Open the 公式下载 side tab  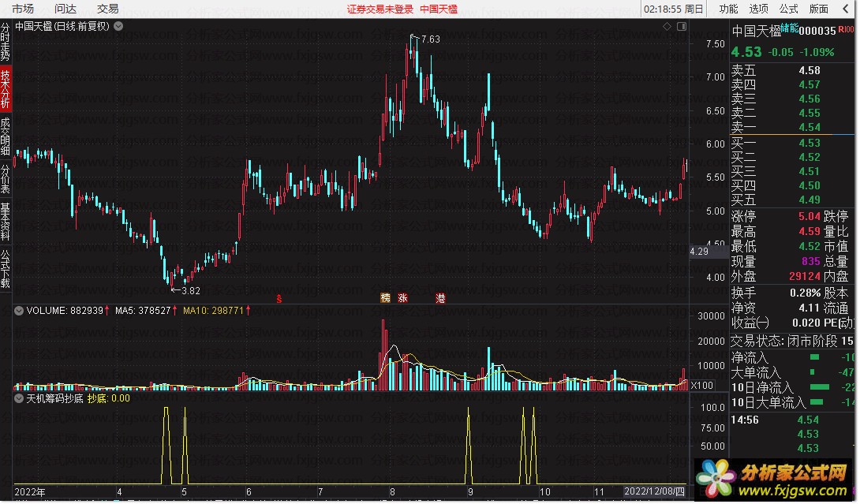coord(6,269)
